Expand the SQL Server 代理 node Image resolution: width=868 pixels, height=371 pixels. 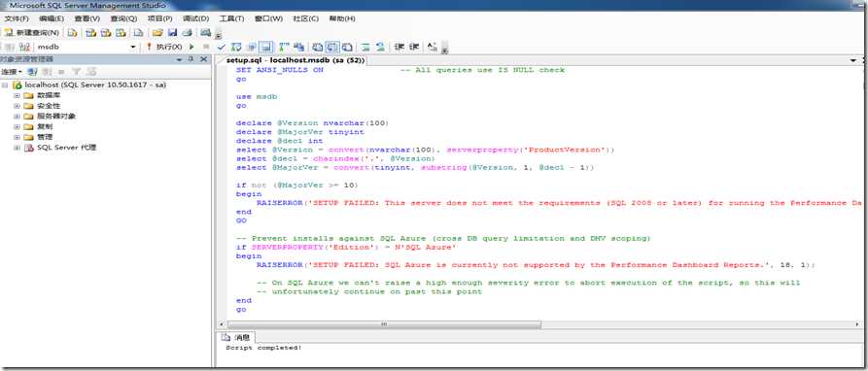(17, 148)
